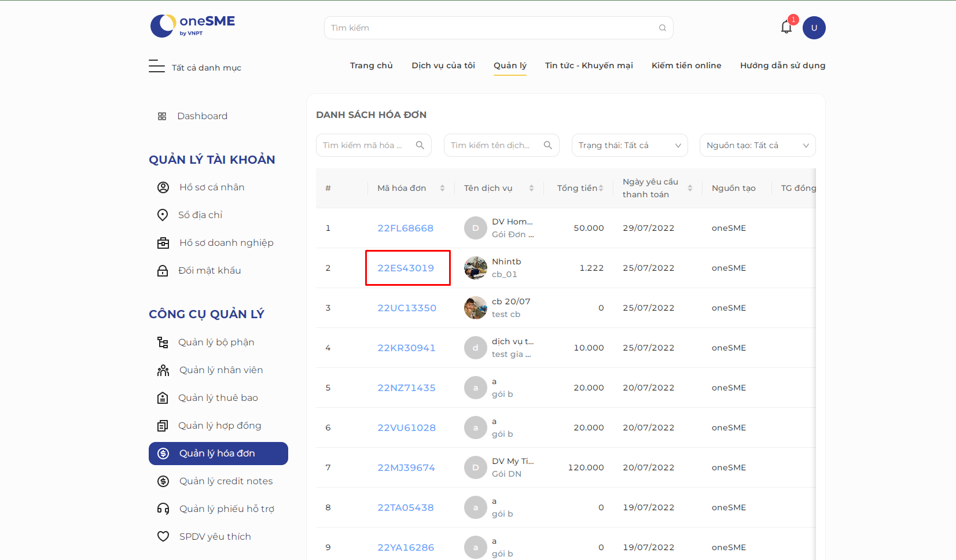Open invoice 22ES43019

[406, 268]
